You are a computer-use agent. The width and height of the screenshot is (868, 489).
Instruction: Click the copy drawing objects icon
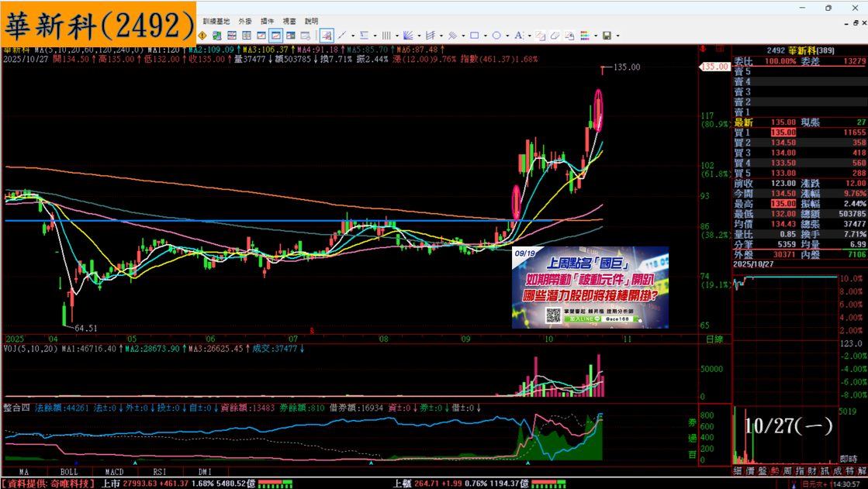(x=569, y=36)
